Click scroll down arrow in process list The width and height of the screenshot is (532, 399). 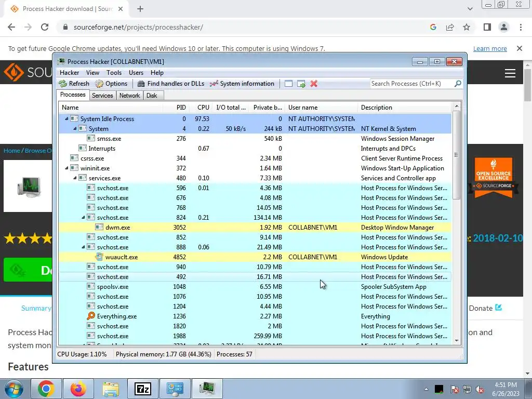pyautogui.click(x=456, y=341)
